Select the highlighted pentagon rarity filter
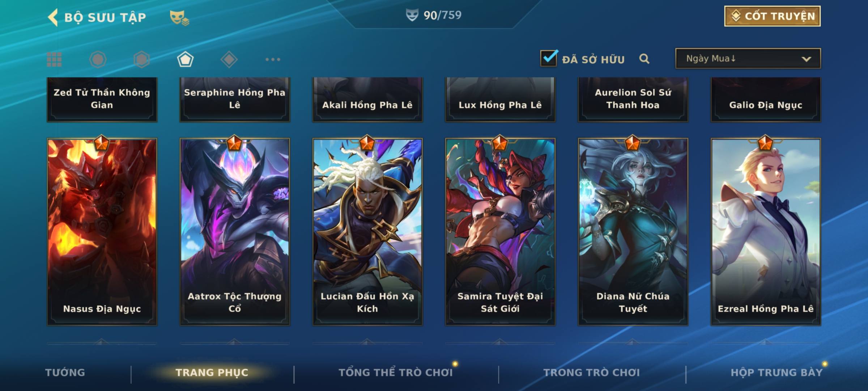Viewport: 868px width, 391px height. coord(185,59)
